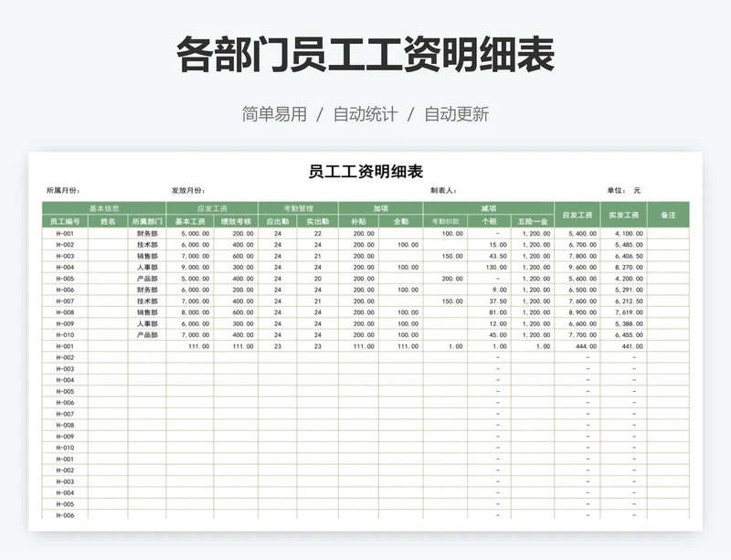Click the 姓名 column header

[x=108, y=221]
